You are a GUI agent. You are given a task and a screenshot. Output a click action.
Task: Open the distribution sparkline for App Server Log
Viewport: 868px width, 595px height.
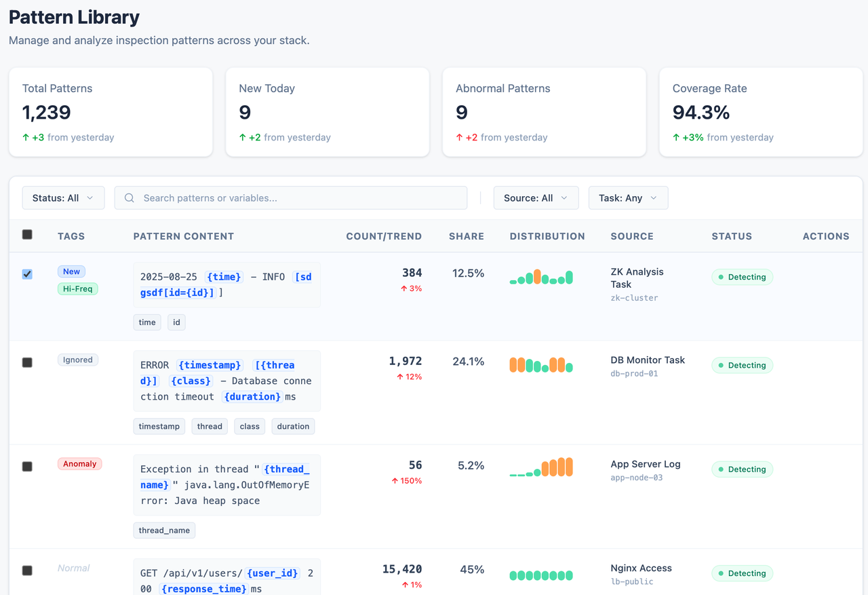coord(541,467)
